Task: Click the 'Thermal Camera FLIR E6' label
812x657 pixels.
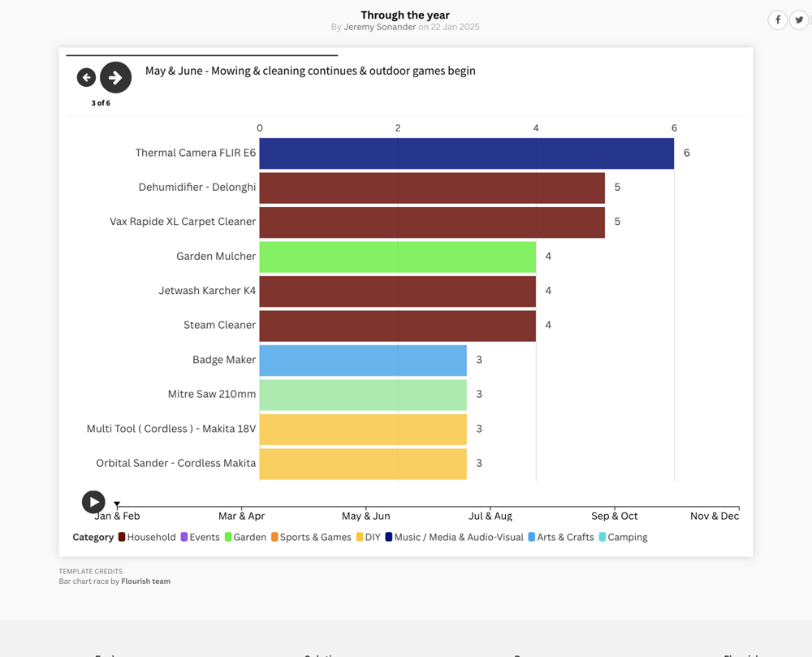Action: pyautogui.click(x=196, y=153)
